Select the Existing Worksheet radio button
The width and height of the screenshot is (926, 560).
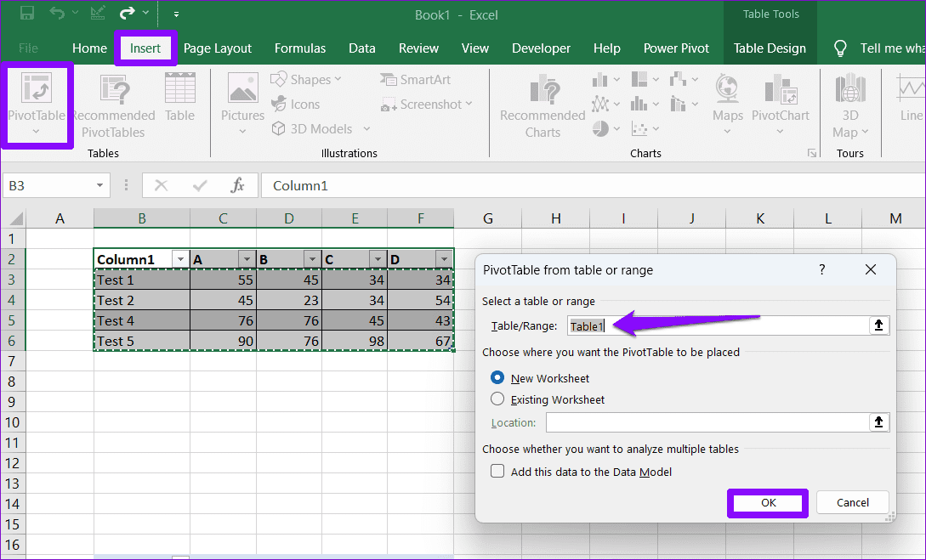[x=497, y=399]
